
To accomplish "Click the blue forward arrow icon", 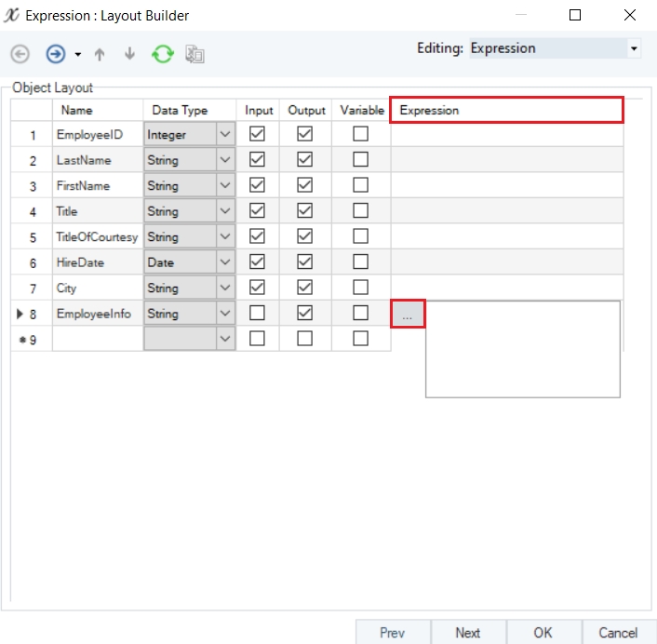I will [x=56, y=54].
